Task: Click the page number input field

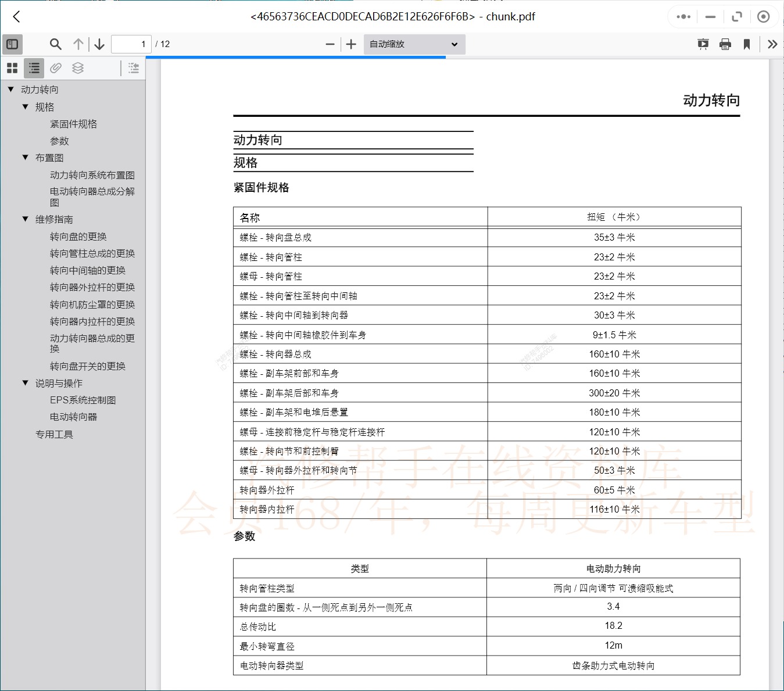Action: point(131,44)
